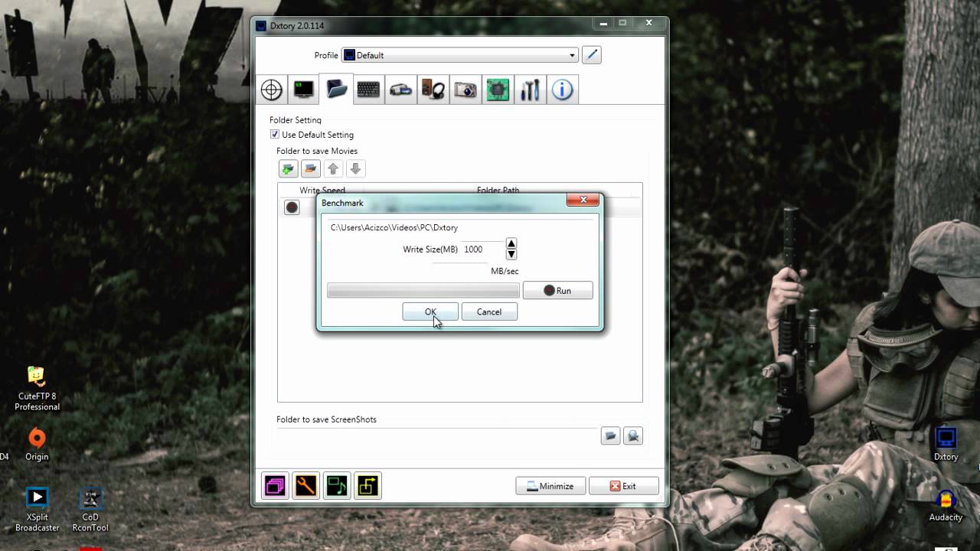
Task: Click the screenshot folder browse icon
Action: pyautogui.click(x=610, y=436)
